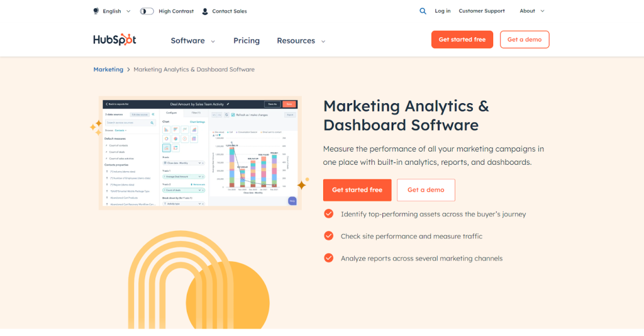The image size is (644, 336).
Task: Click "Check site performance and measure traffic"
Action: pos(411,236)
